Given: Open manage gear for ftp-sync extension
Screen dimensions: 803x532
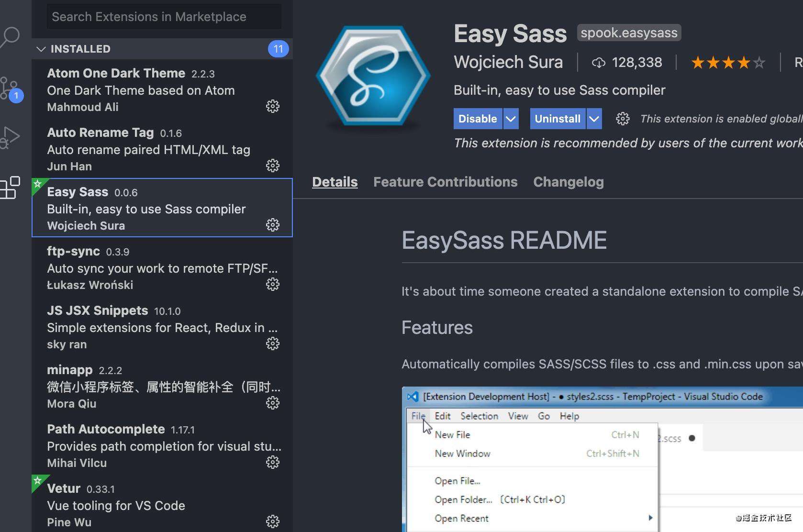Looking at the screenshot, I should 273,284.
